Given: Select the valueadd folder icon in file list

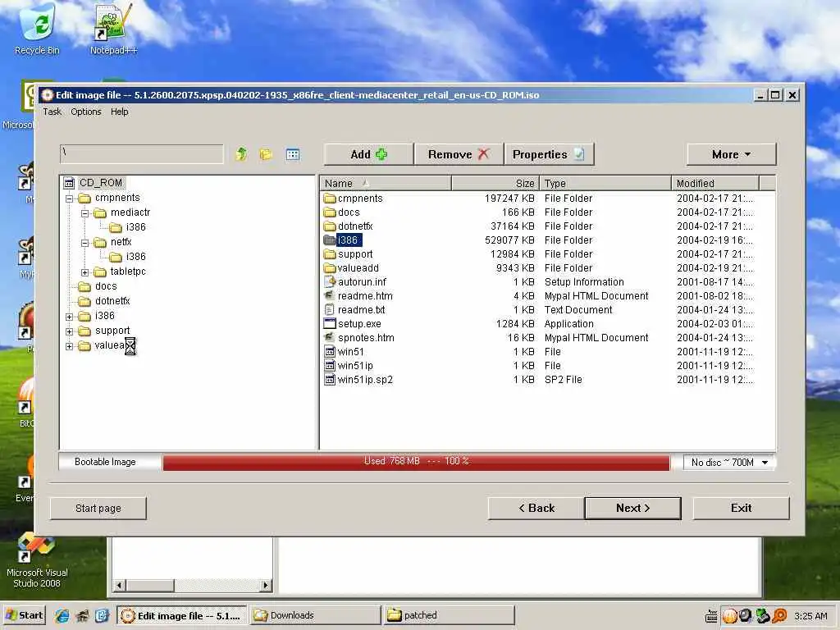Looking at the screenshot, I should [x=330, y=268].
